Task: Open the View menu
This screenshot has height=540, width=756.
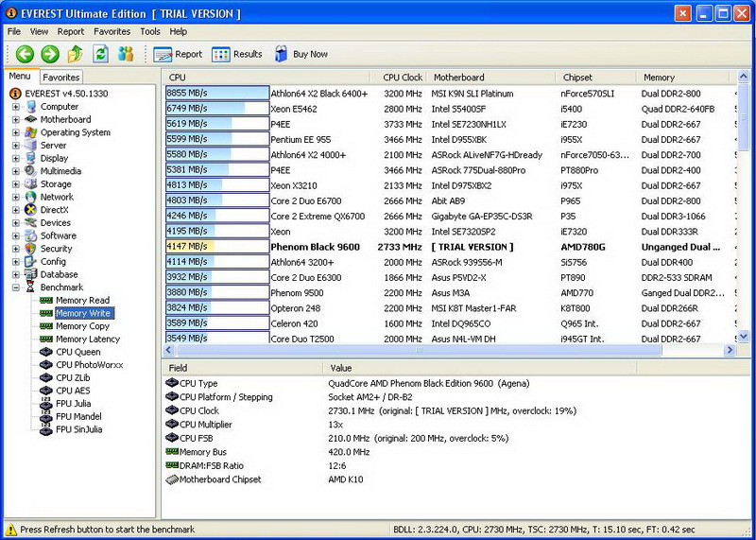Action: pyautogui.click(x=39, y=31)
